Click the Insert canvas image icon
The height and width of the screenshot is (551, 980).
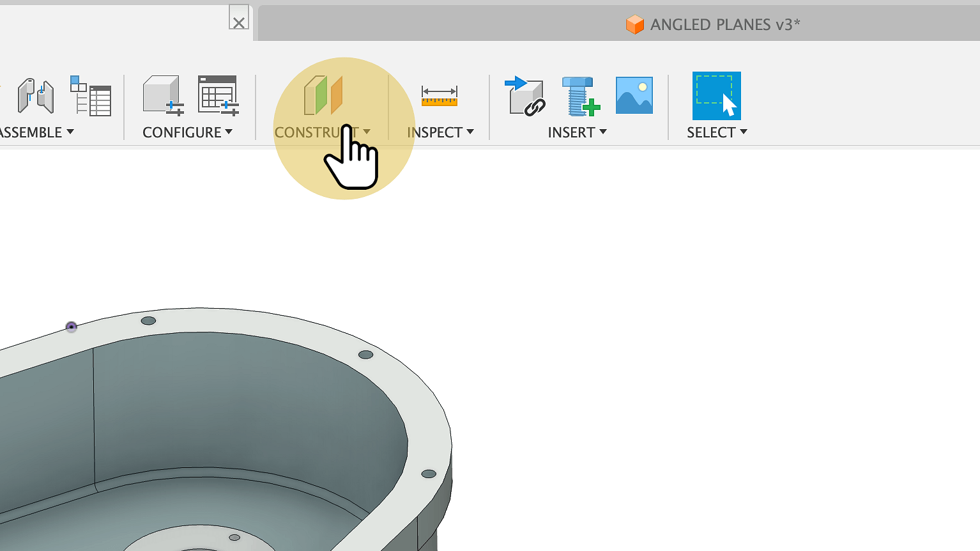point(634,95)
